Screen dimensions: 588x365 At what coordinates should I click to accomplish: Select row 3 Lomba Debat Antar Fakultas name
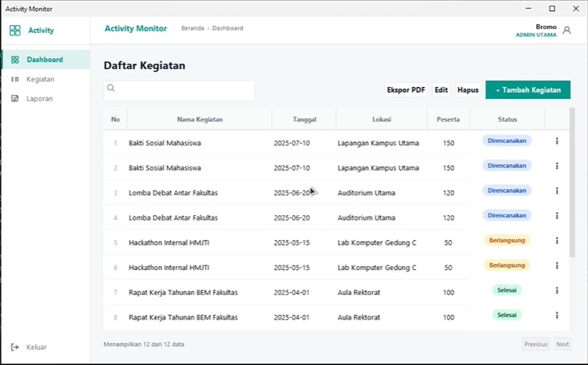[x=173, y=192]
